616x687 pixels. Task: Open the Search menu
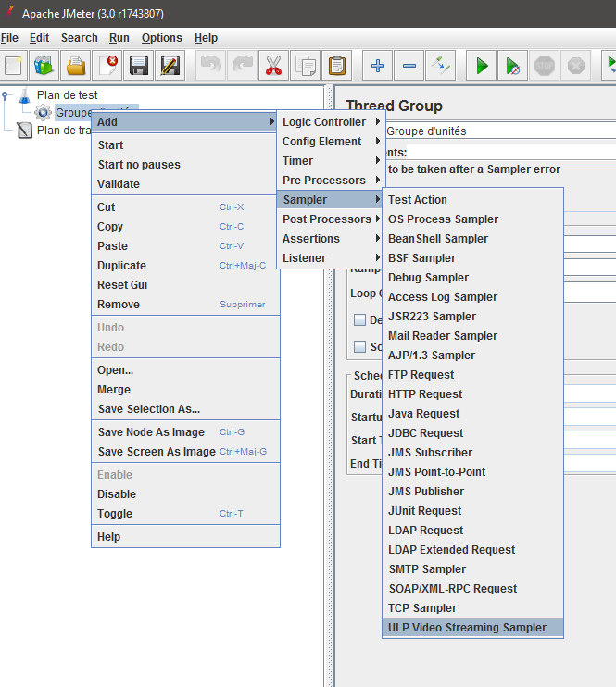tap(80, 38)
